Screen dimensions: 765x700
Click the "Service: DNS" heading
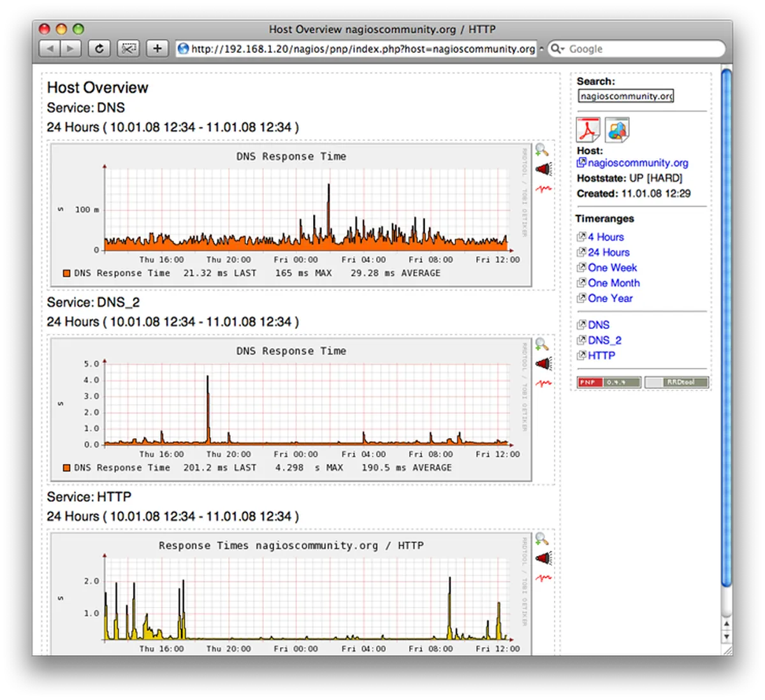coord(86,108)
